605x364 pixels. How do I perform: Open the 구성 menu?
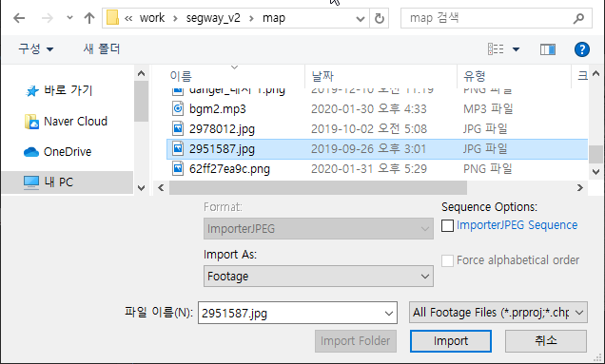point(35,49)
